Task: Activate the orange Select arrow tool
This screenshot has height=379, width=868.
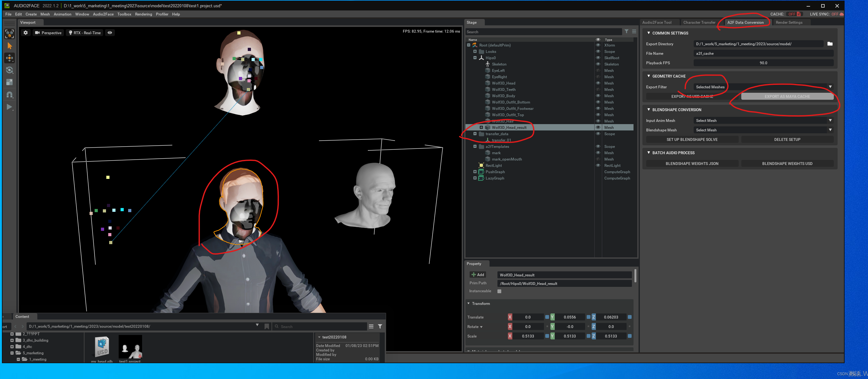Action: (x=9, y=46)
